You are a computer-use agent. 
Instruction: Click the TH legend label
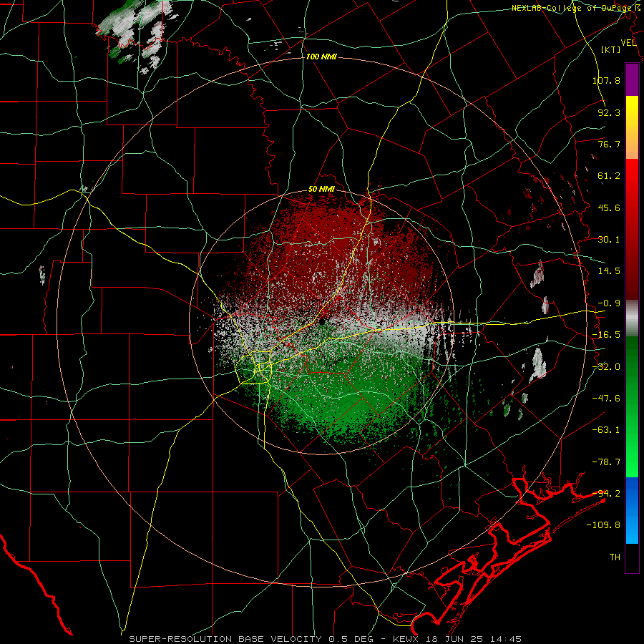pos(615,557)
